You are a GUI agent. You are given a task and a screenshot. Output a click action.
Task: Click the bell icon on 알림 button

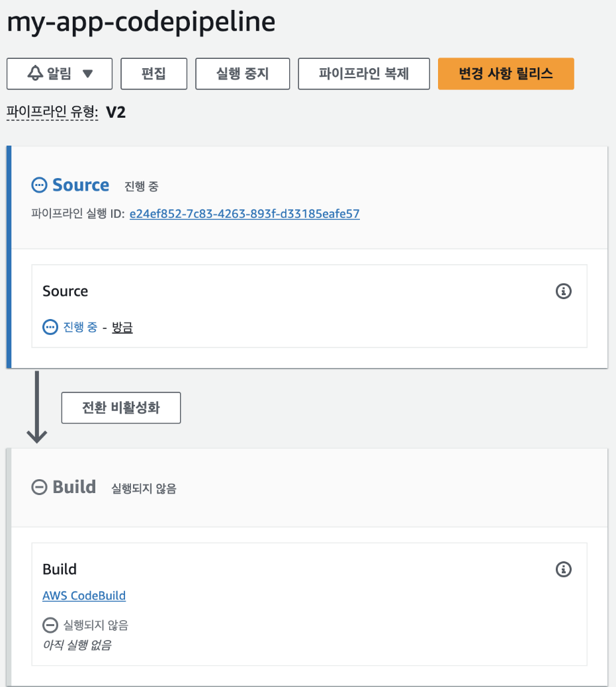point(36,73)
